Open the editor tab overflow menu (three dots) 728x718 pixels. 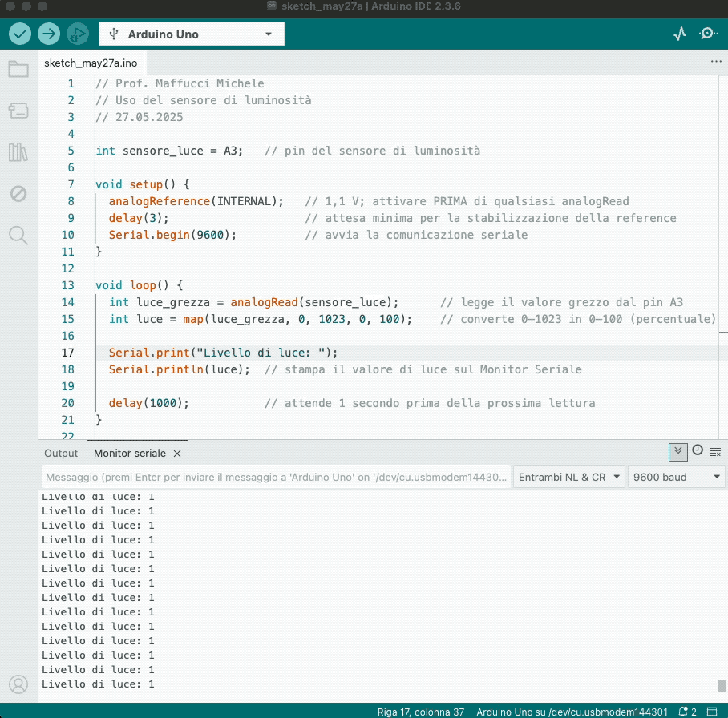coord(716,62)
